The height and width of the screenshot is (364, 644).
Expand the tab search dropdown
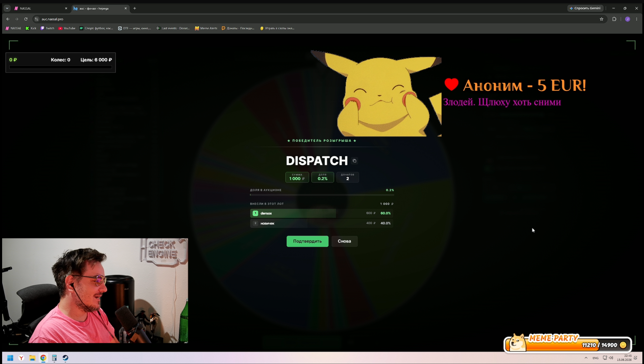coord(7,8)
